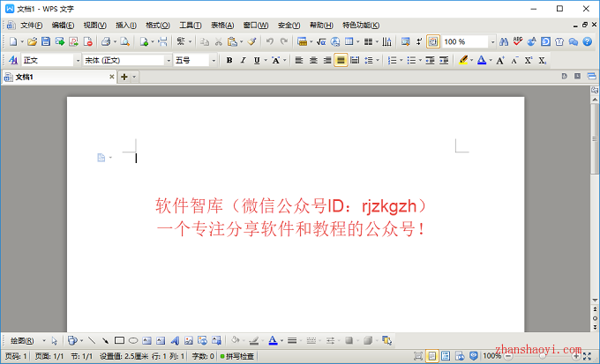Screen dimensions: 600x364
Task: Click the Print icon
Action: (106, 41)
